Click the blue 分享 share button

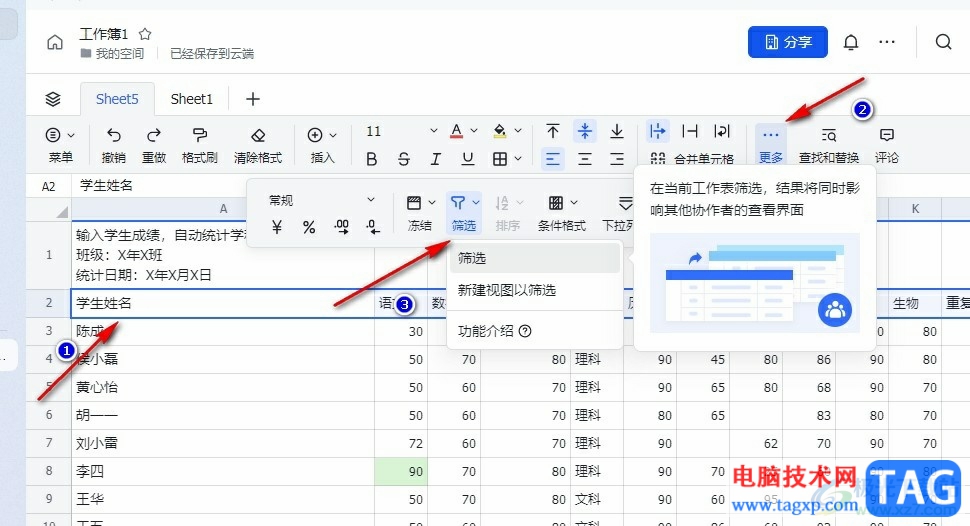tap(788, 42)
